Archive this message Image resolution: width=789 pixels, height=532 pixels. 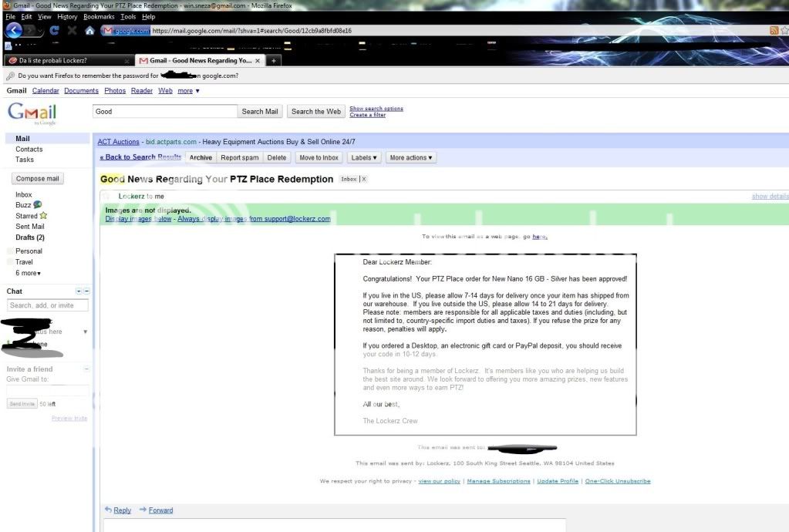[x=201, y=157]
